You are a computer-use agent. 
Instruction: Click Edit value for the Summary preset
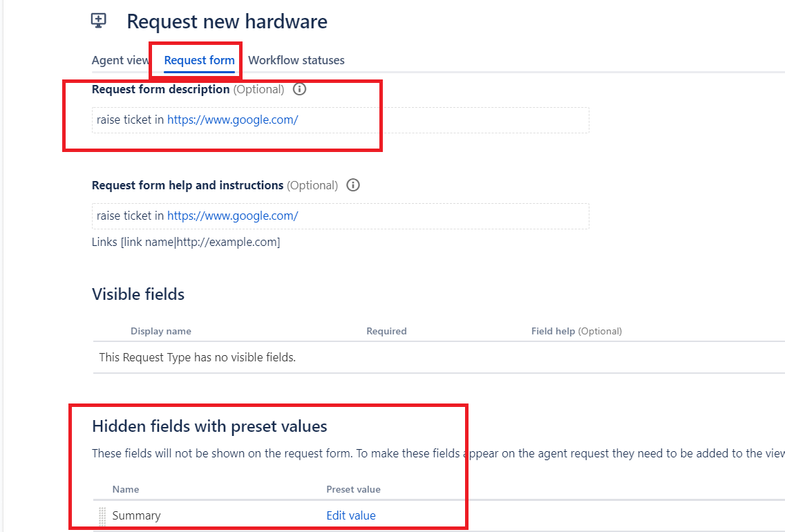[350, 515]
